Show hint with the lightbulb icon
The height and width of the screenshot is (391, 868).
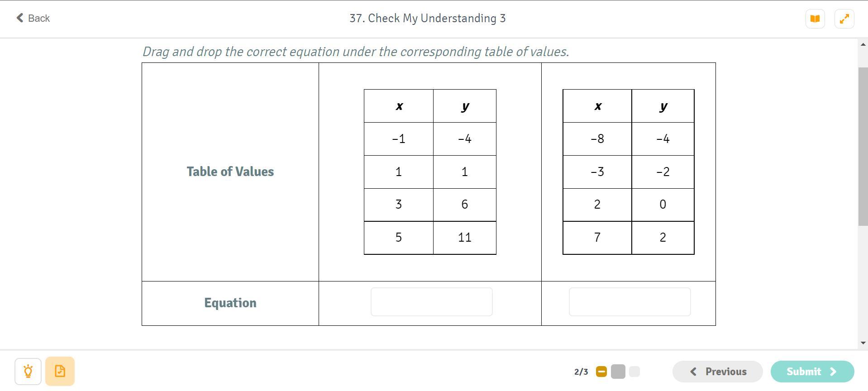(28, 372)
